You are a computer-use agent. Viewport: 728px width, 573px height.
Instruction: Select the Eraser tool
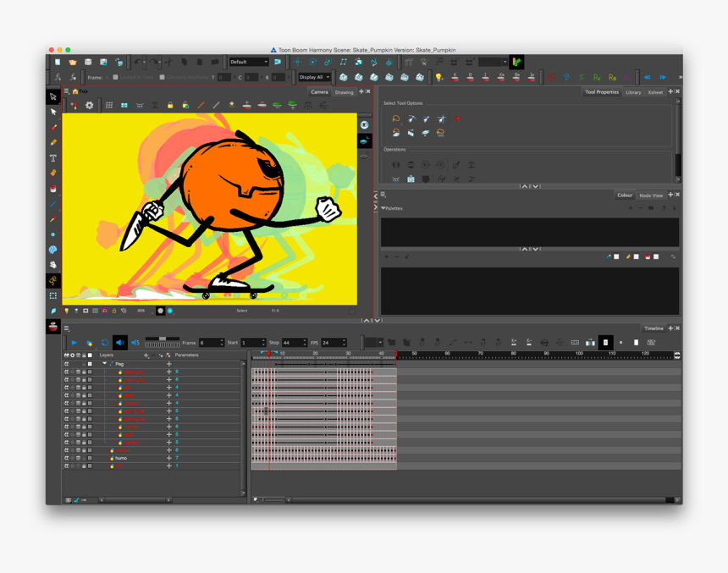(x=53, y=174)
